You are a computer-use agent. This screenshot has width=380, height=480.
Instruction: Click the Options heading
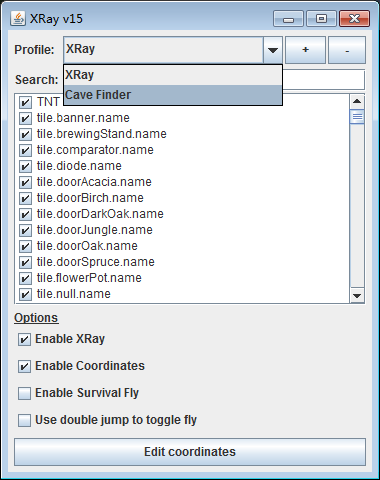(x=36, y=318)
